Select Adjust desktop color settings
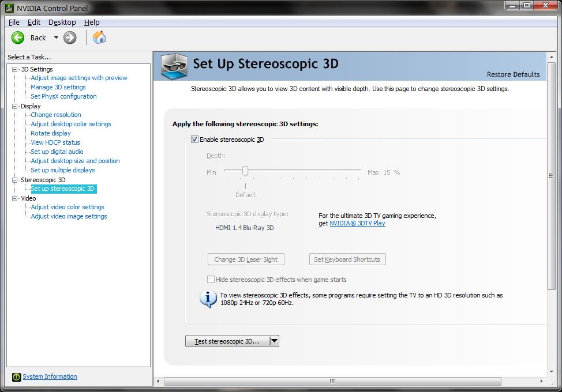The image size is (562, 392). (71, 124)
